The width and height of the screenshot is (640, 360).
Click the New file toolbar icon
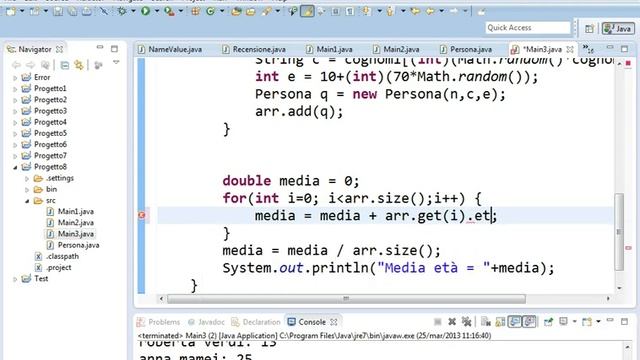pyautogui.click(x=11, y=11)
